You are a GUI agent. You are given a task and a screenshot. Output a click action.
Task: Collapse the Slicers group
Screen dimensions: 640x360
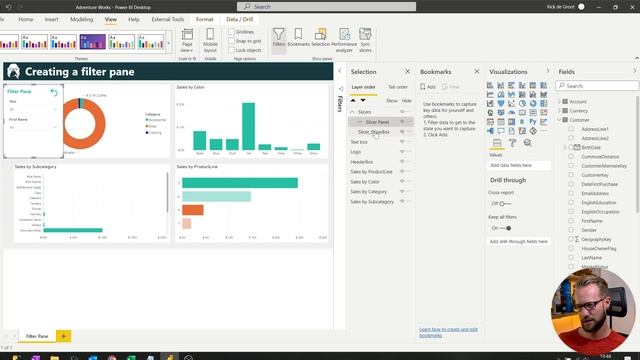click(x=353, y=112)
